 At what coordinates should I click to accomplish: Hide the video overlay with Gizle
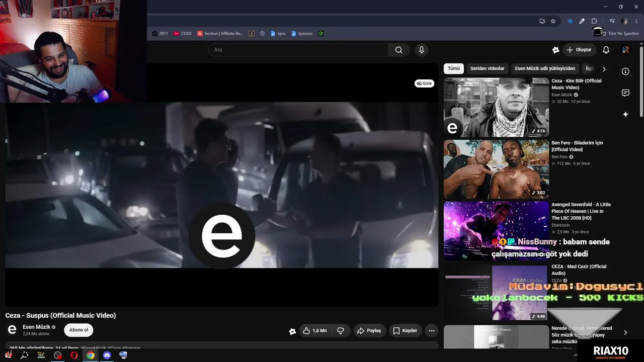click(x=424, y=83)
